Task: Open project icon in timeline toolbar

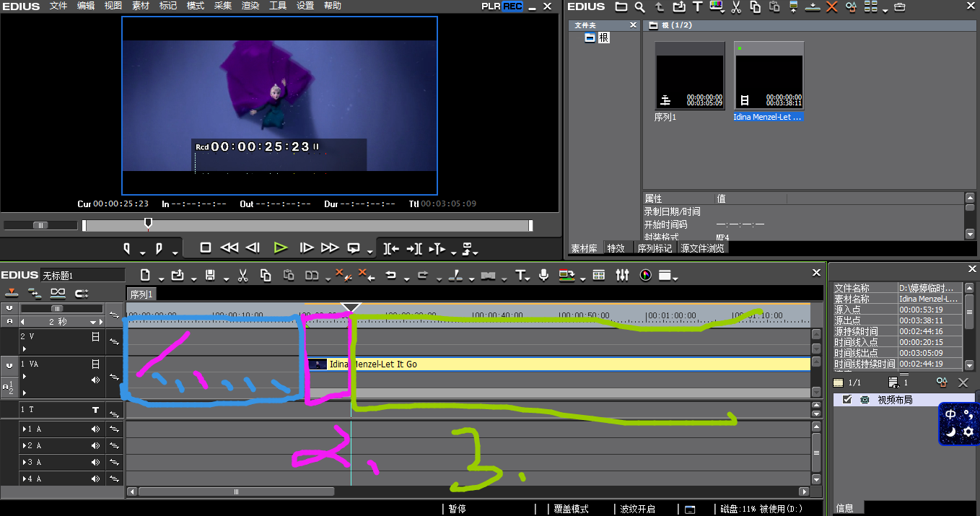Action: coord(178,275)
